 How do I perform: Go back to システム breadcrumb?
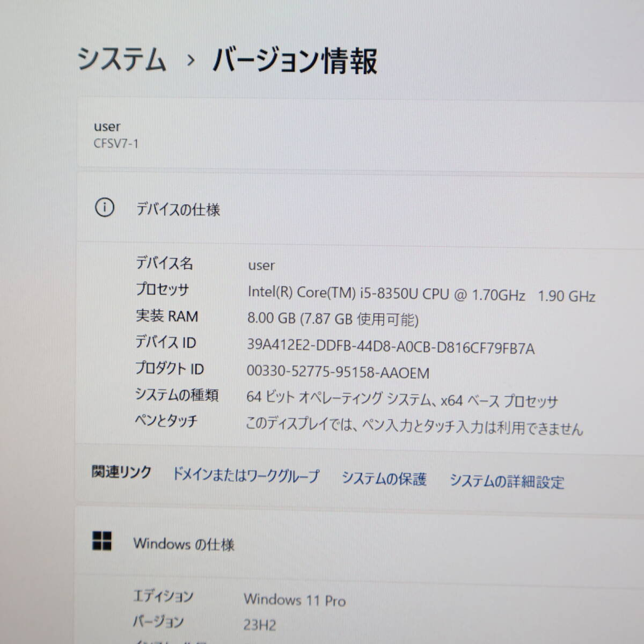tap(122, 59)
